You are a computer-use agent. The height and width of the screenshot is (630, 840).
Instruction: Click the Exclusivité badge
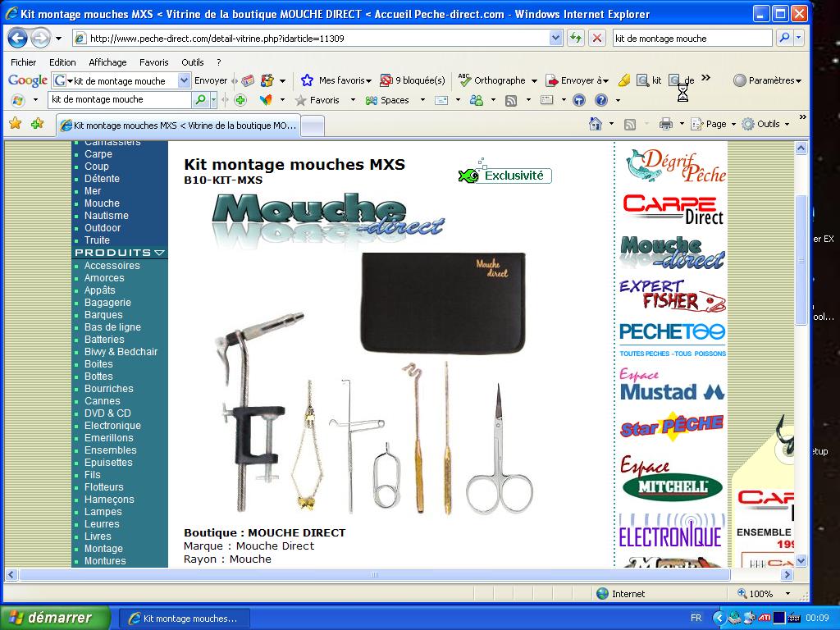(505, 172)
